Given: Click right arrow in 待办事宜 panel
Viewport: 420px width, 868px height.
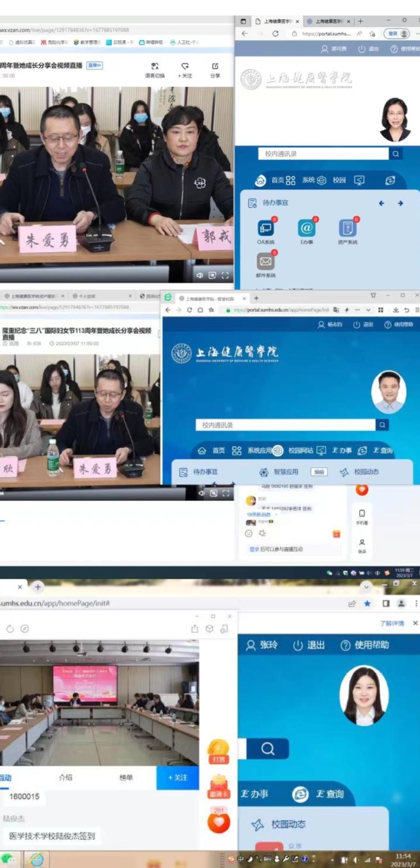Looking at the screenshot, I should click(x=400, y=204).
